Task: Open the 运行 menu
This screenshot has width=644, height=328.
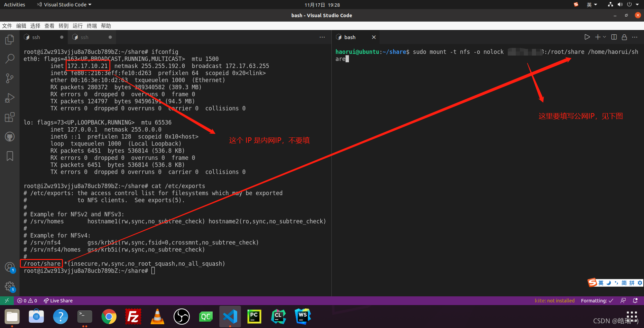Action: pyautogui.click(x=78, y=26)
